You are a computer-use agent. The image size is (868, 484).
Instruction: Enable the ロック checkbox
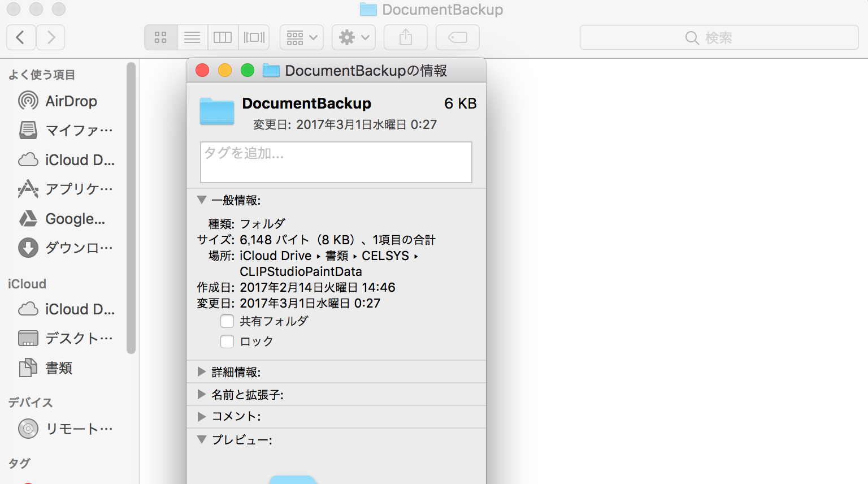[227, 342]
